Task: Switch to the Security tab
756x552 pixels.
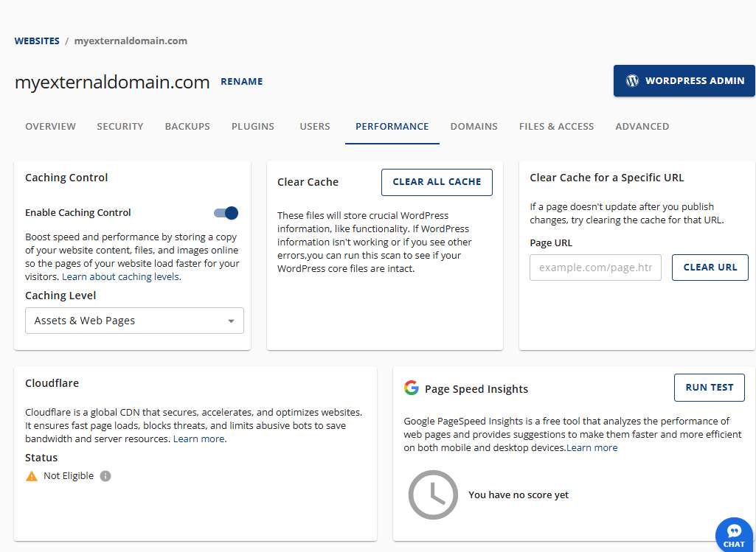Action: [119, 126]
